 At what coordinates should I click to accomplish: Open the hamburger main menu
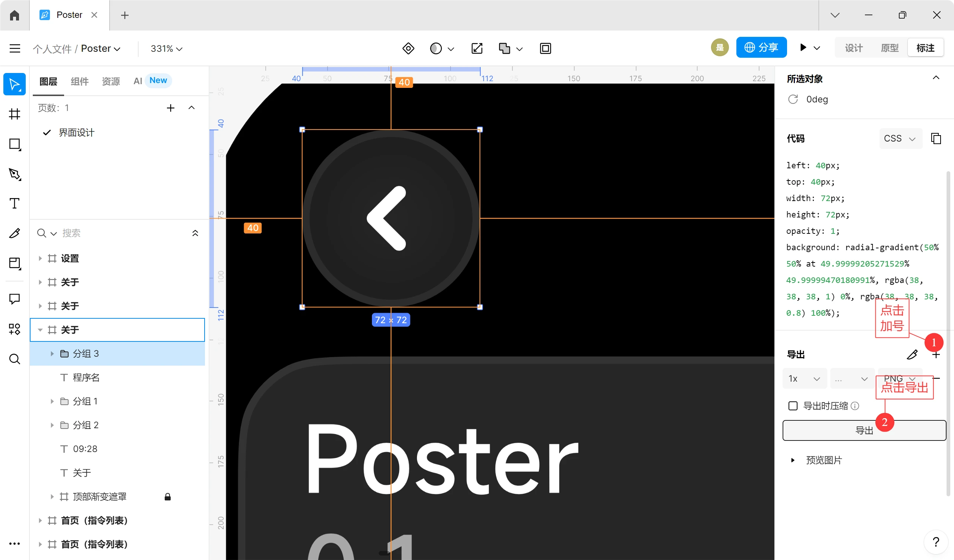pyautogui.click(x=15, y=48)
